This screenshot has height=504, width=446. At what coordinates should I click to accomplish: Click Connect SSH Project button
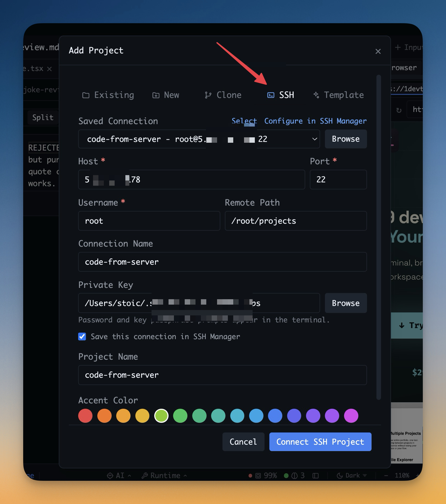coord(320,442)
